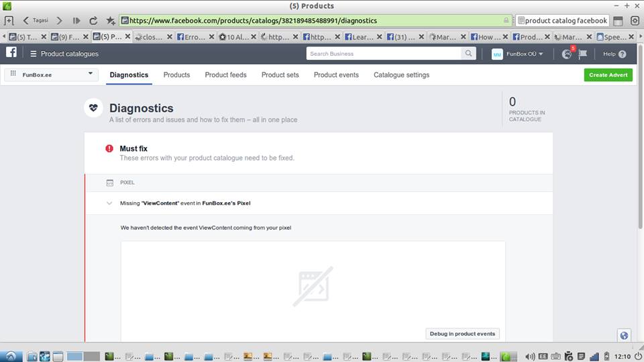
Task: Click the Pages flag icon
Action: (x=582, y=54)
